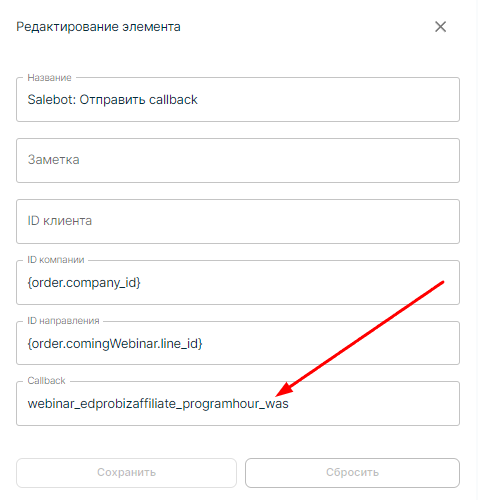Focus the empty Заметка field
478x500 pixels.
click(x=238, y=160)
